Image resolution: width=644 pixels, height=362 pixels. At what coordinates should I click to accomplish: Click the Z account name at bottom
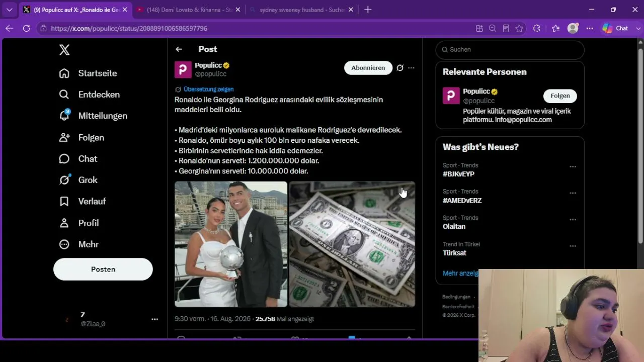[x=83, y=315]
